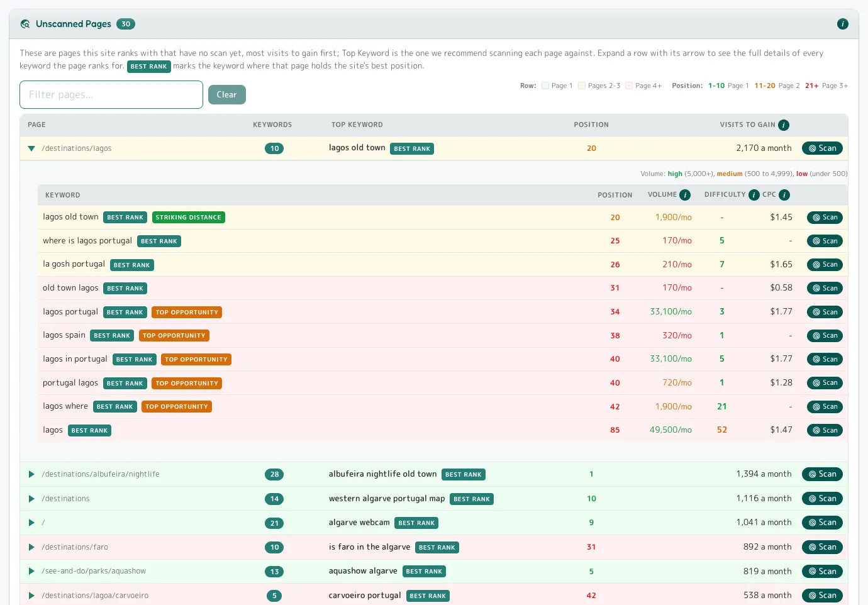Expand the /destinations/faro row
The width and height of the screenshot is (868, 605).
[31, 547]
